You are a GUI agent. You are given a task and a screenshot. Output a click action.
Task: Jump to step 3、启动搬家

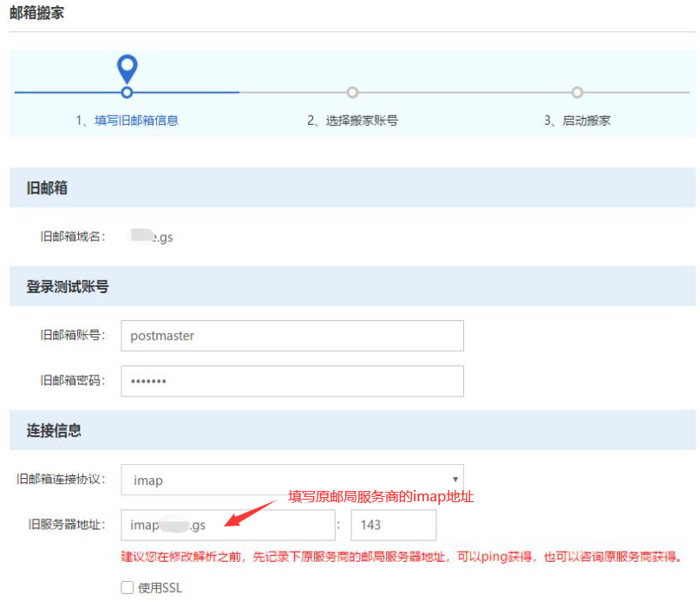[577, 121]
